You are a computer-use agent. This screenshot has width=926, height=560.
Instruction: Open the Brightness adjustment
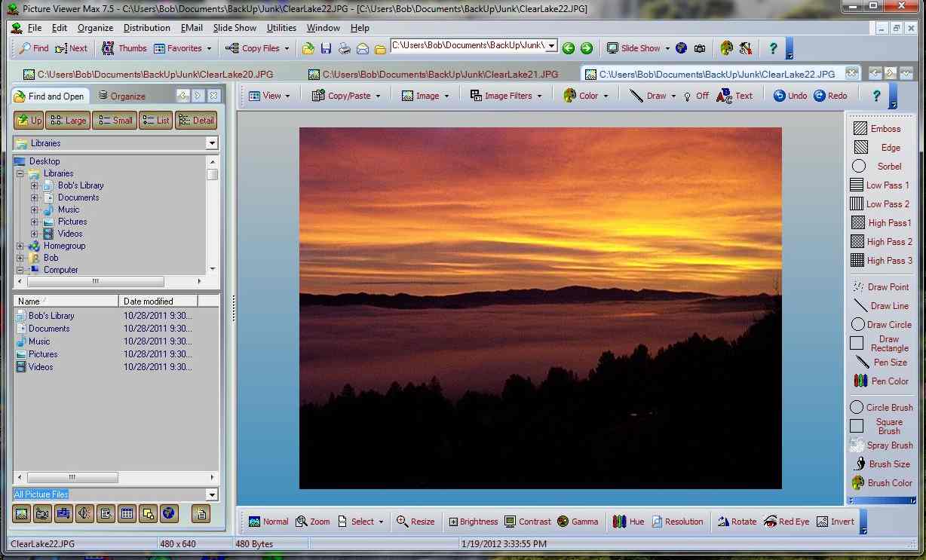point(473,521)
